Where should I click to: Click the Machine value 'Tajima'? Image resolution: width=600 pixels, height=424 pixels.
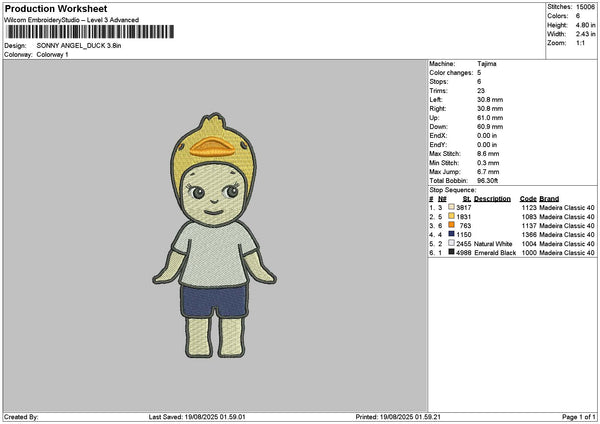coord(487,64)
